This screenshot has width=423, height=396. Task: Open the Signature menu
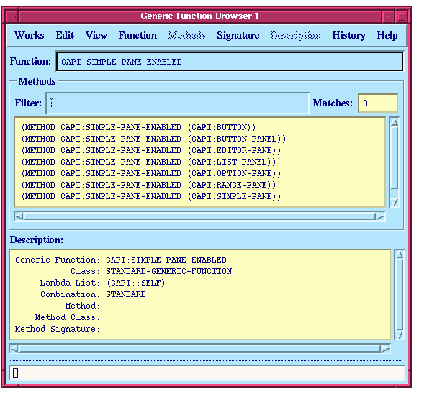coord(238,35)
